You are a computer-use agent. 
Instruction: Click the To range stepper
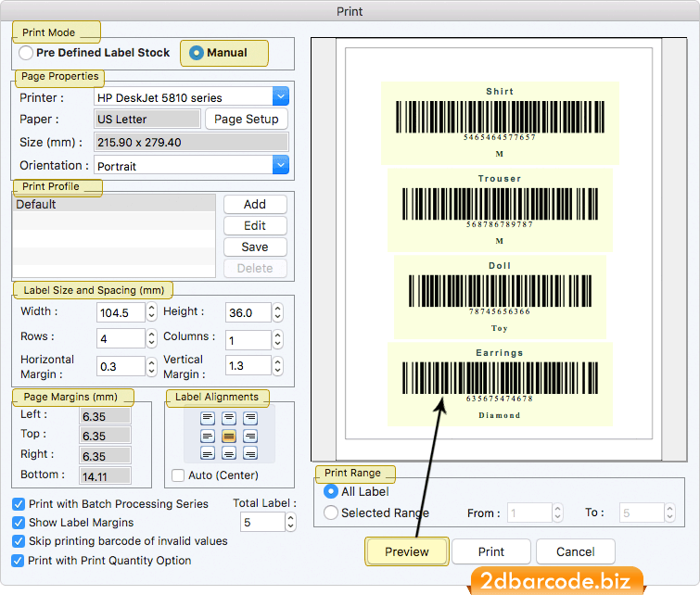coord(669,513)
